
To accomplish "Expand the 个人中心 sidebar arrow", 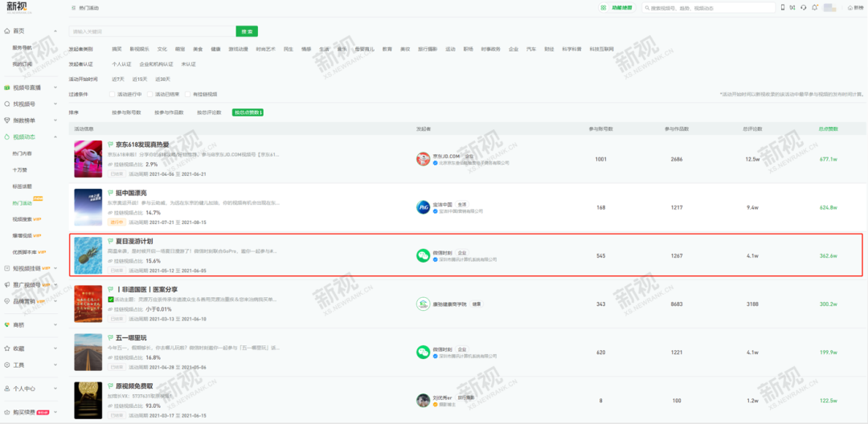I will click(x=55, y=389).
